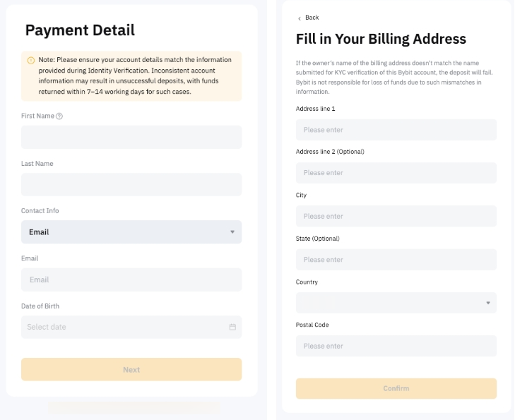This screenshot has width=515, height=420.
Task: Open the Country dropdown arrow
Action: tap(487, 303)
